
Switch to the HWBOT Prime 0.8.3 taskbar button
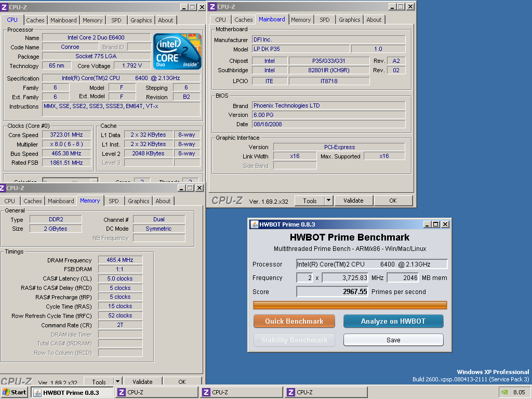pos(72,393)
